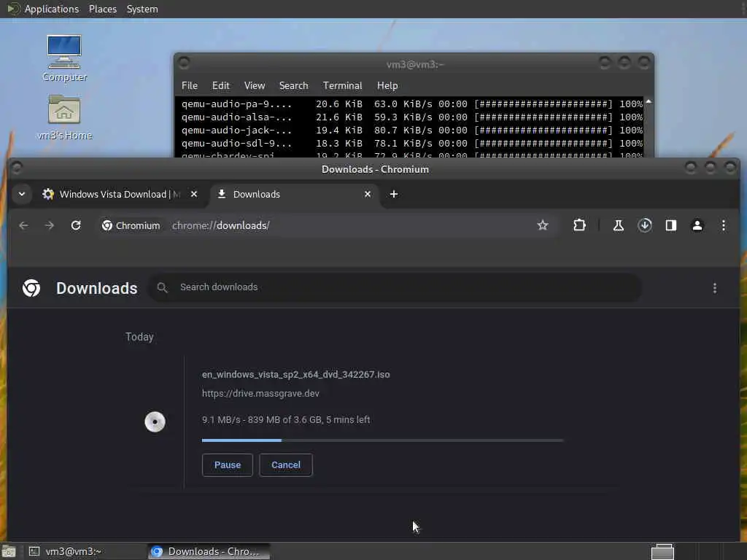This screenshot has height=560, width=747.
Task: Bookmark this page with the star icon
Action: coord(543,225)
